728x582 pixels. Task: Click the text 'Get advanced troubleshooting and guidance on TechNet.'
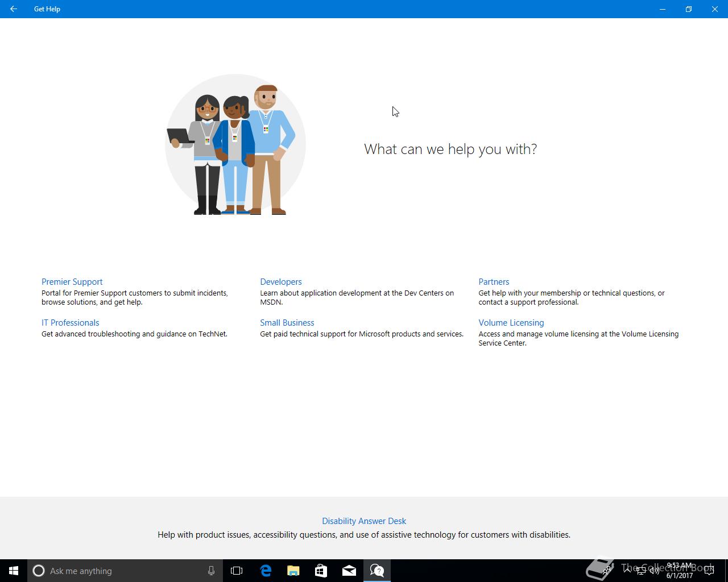click(134, 334)
